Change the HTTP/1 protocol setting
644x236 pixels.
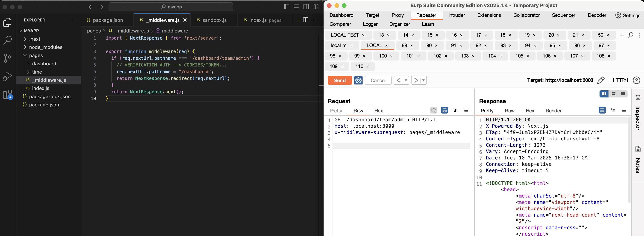tap(620, 80)
